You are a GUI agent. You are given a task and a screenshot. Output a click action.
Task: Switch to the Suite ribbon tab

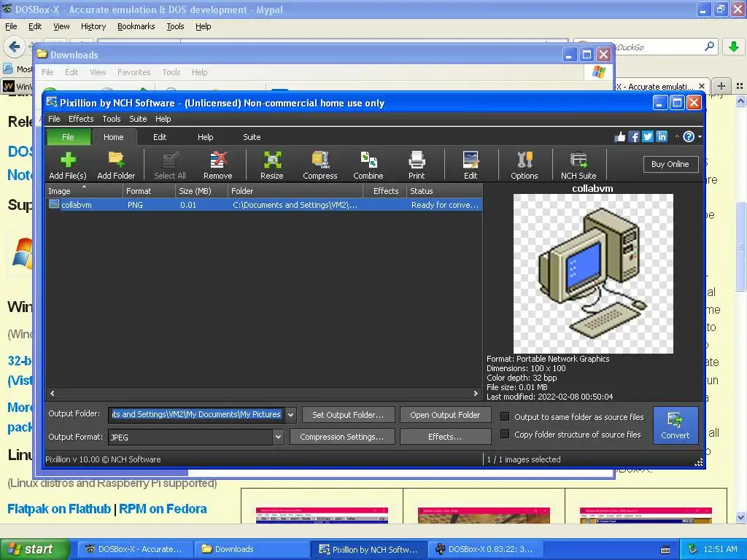(252, 137)
